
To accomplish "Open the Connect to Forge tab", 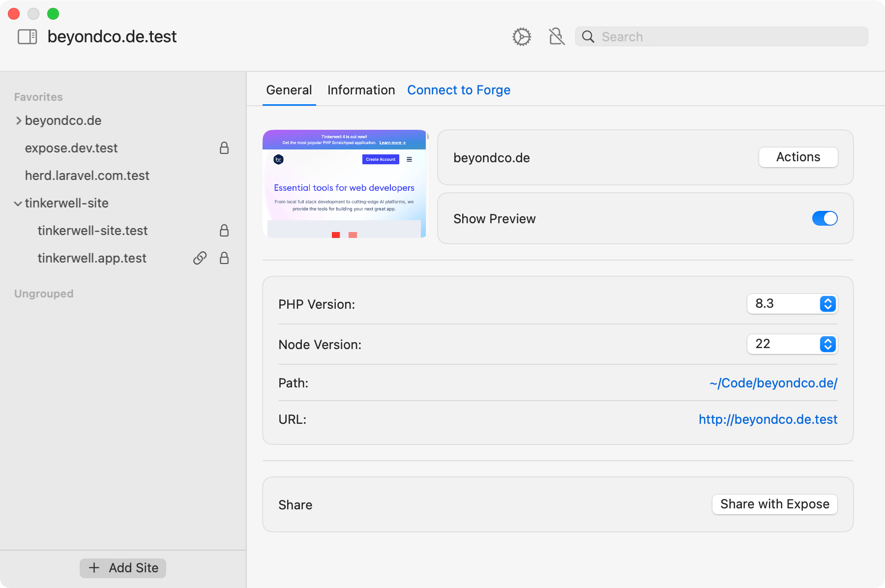I will [459, 90].
